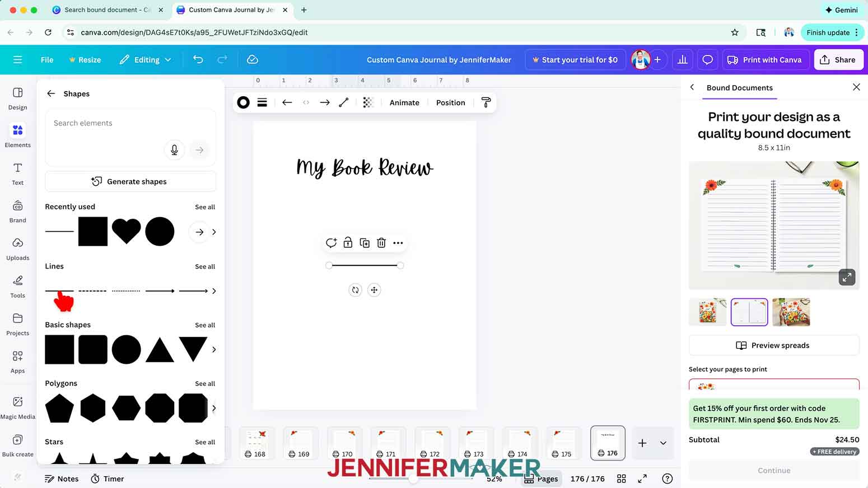Screen dimensions: 868x488
Task: Open the line style weight options
Action: 262,102
